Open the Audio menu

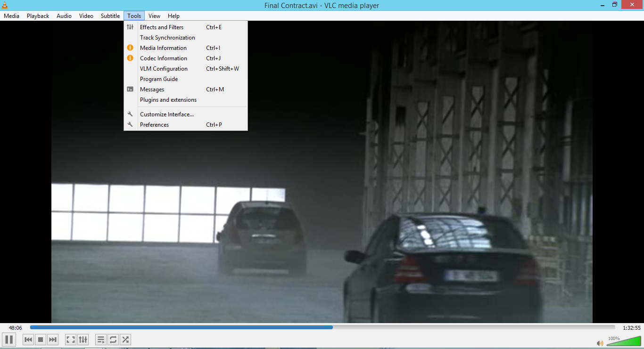(x=64, y=16)
